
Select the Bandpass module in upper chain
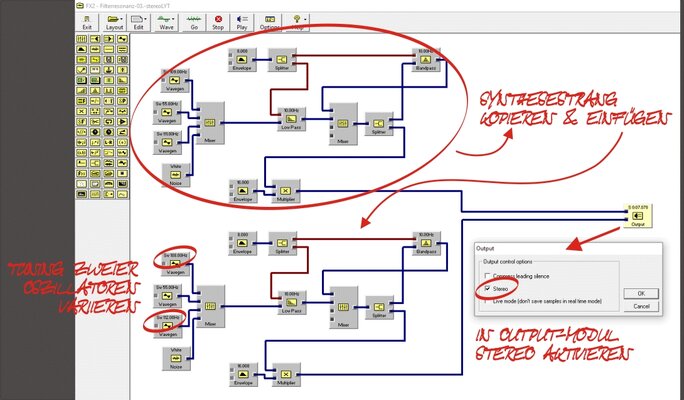click(426, 60)
